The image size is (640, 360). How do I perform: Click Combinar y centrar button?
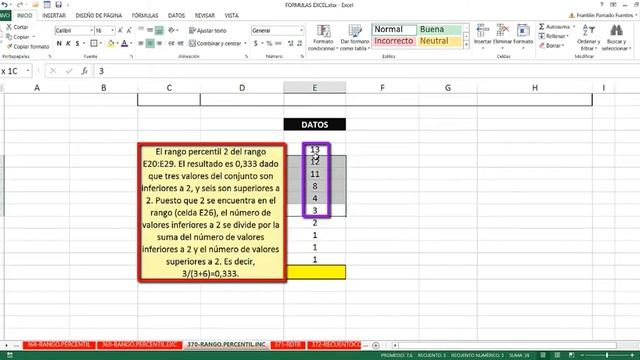coord(215,43)
